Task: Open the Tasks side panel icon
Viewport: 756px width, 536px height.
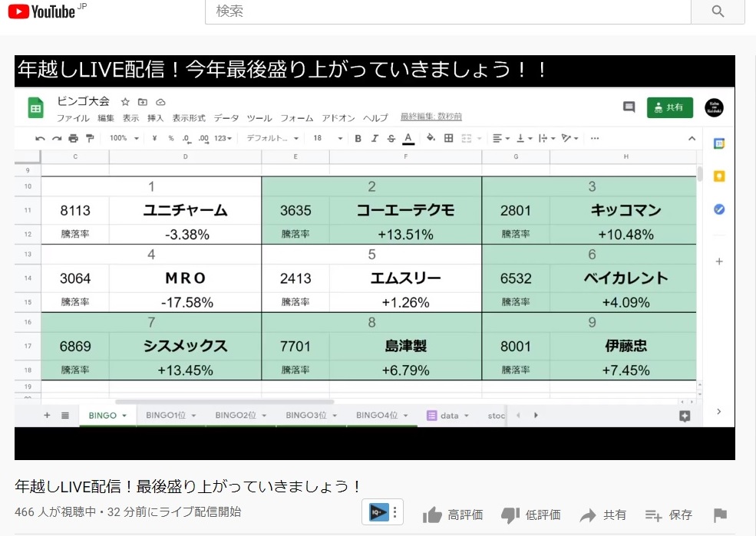Action: (719, 209)
